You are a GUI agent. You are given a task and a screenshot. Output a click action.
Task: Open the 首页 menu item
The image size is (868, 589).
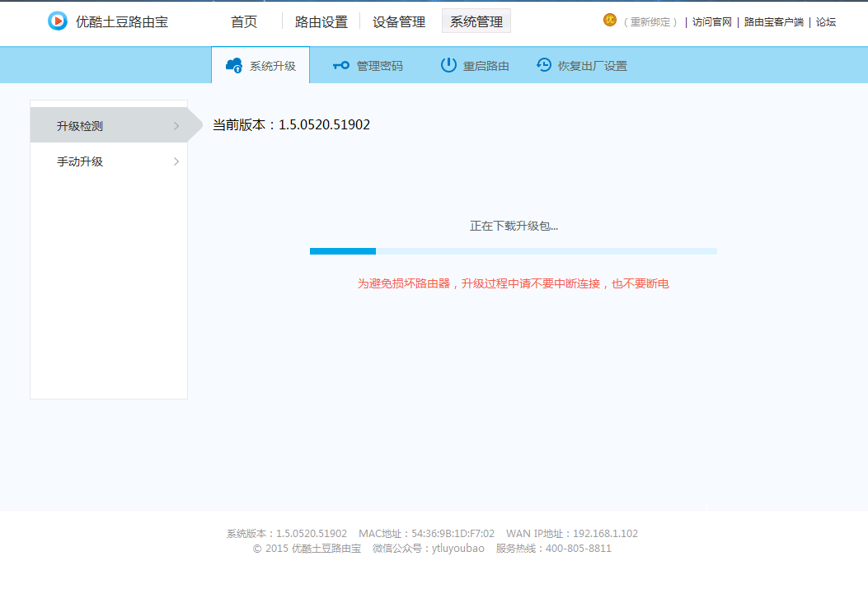click(x=244, y=21)
